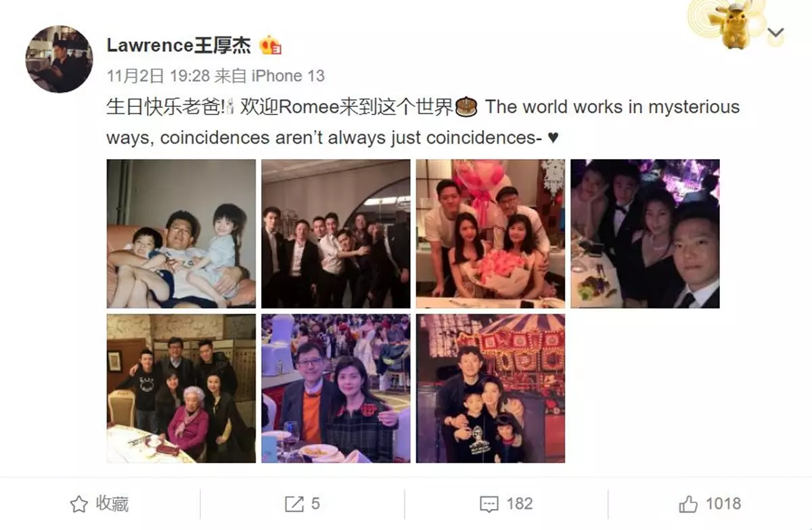Viewport: 812px width, 530px height.
Task: Click the 收藏 favorite button label
Action: [112, 504]
